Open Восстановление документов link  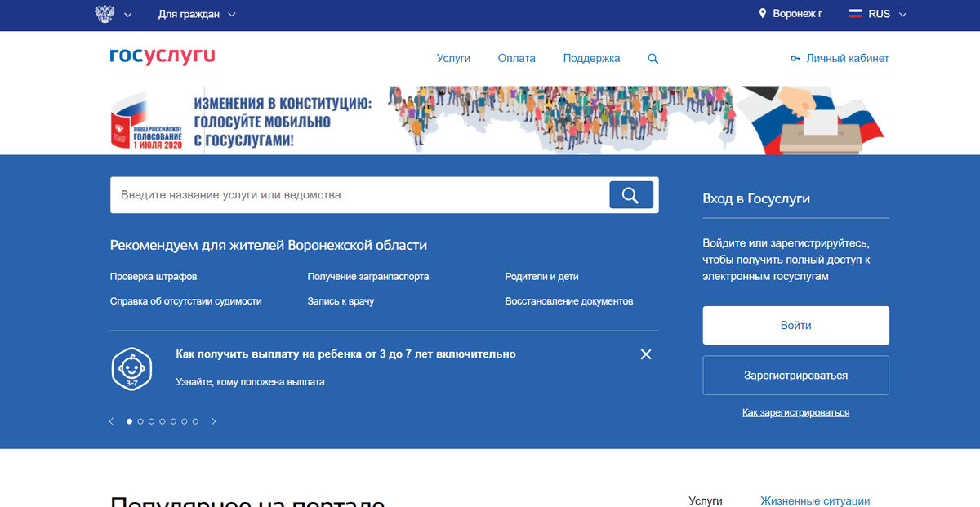(x=569, y=301)
